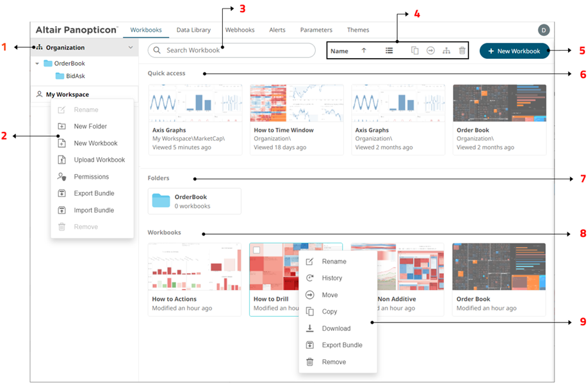Viewport: 588px width, 384px height.
Task: Choose New Folder from workspace menu
Action: click(90, 126)
